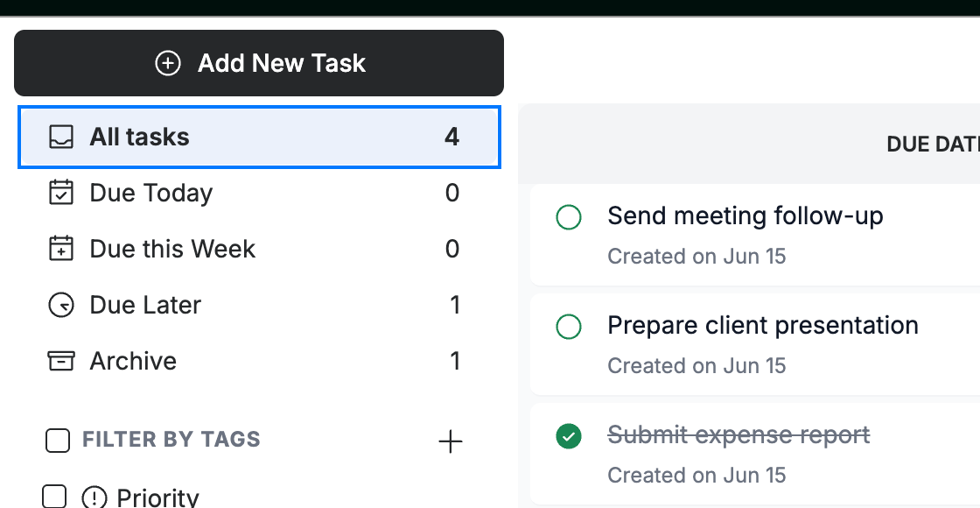The width and height of the screenshot is (980, 508).
Task: Click the calendar-plus icon for Due this Week
Action: 61,249
